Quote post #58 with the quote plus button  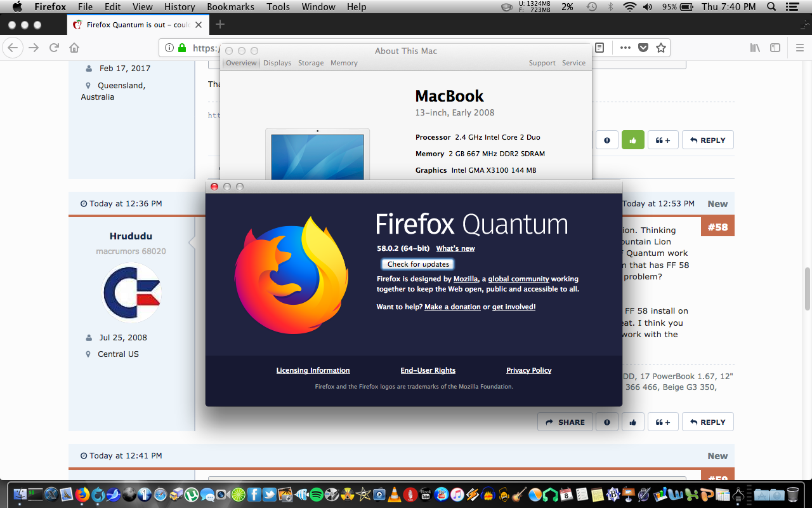(x=663, y=422)
